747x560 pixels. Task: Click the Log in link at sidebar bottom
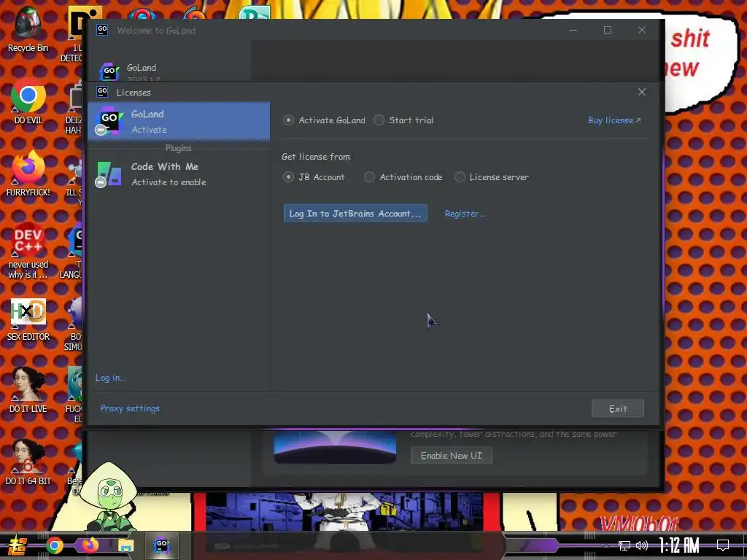click(110, 378)
